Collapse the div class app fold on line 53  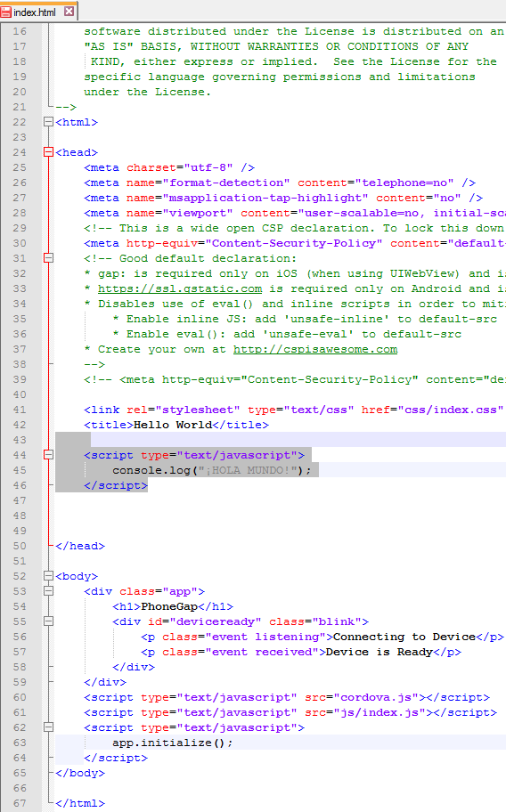pos(48,591)
